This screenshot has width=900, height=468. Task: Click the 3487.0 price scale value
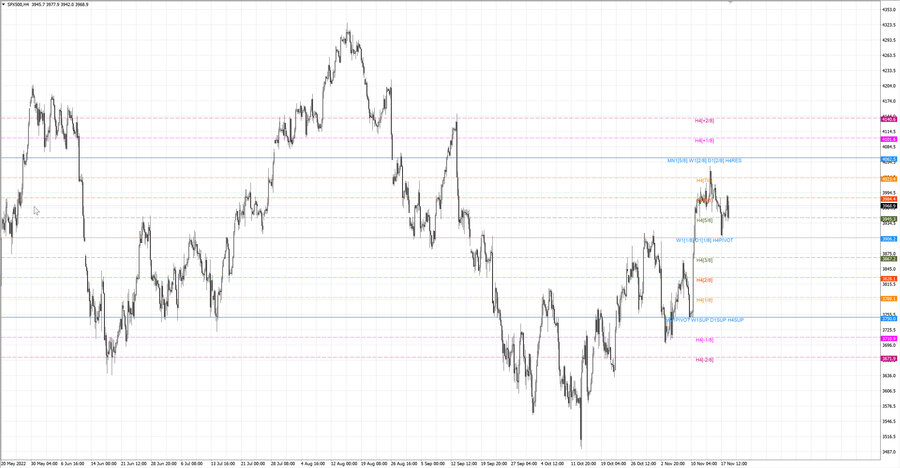coord(889,452)
